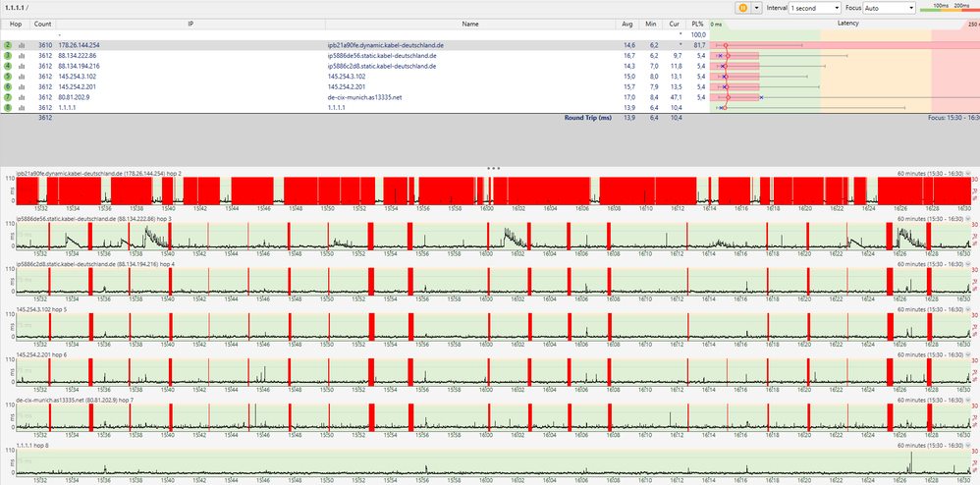
Task: Toggle timeline graph icon for 178.26.144.254 row
Action: click(22, 45)
